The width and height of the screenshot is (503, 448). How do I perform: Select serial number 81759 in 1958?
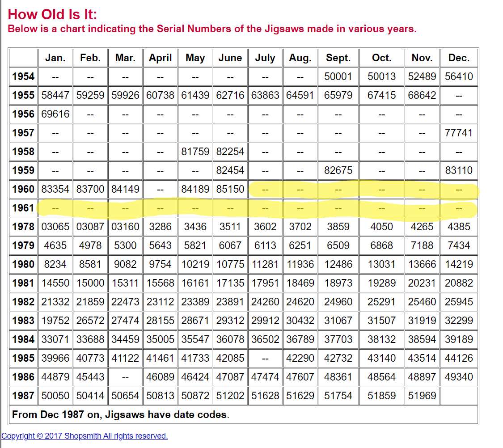[x=195, y=152]
